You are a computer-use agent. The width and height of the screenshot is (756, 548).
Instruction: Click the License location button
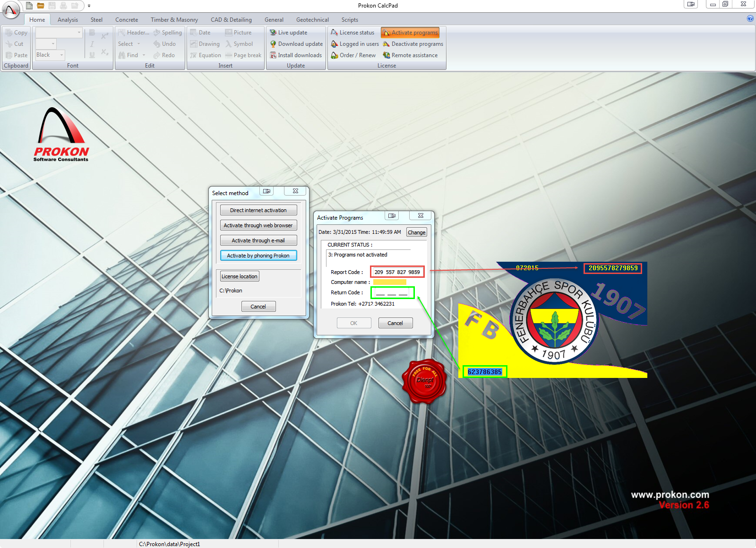(240, 276)
